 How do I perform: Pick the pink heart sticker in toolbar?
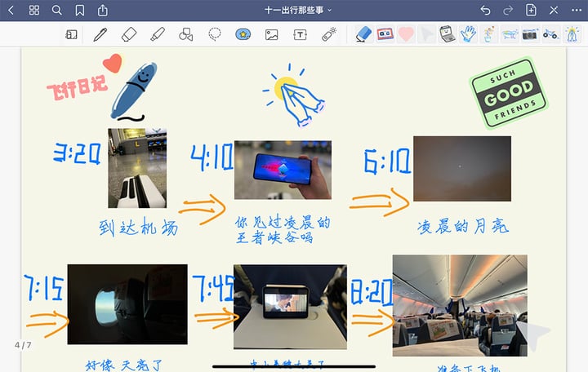pos(406,34)
